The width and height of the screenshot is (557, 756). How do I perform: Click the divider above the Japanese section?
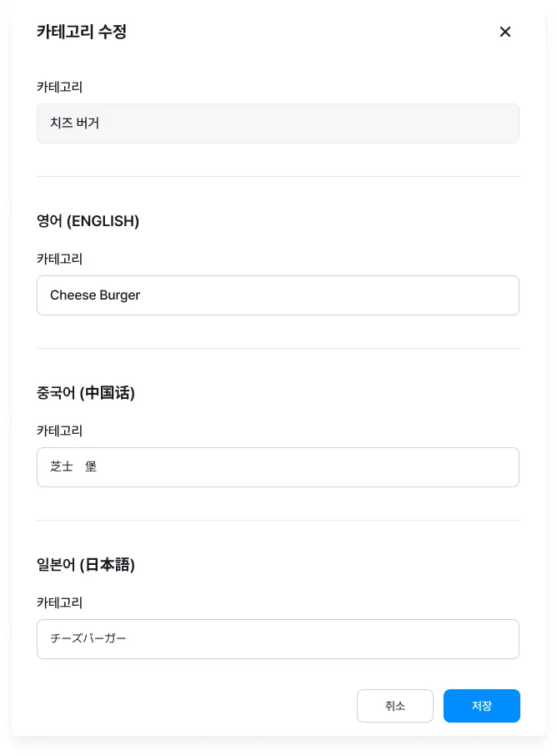278,520
